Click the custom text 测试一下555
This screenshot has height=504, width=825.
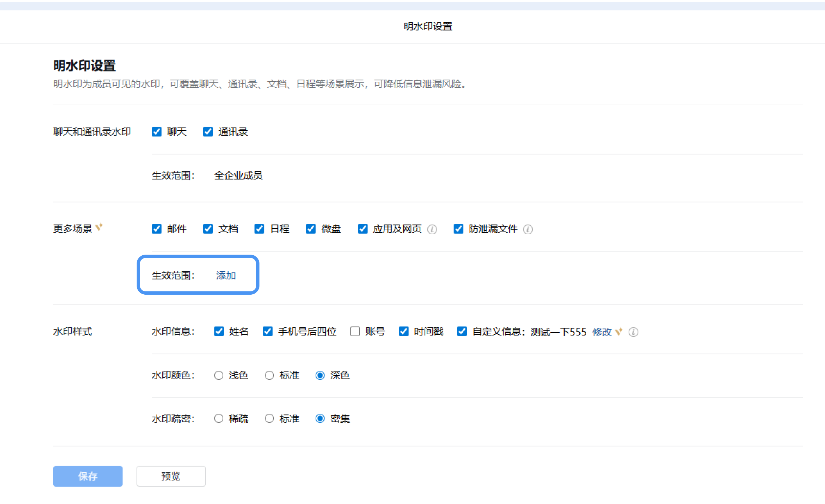(558, 332)
